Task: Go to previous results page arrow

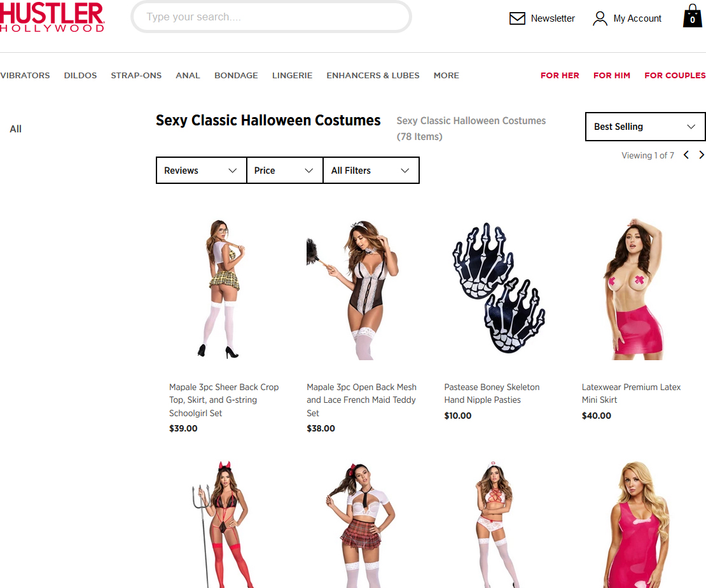Action: point(686,155)
